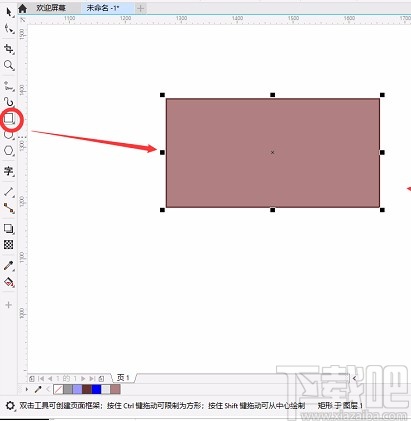Click bottom-left selection handle of rectangle
Screen dimensions: 411x421
(162, 210)
